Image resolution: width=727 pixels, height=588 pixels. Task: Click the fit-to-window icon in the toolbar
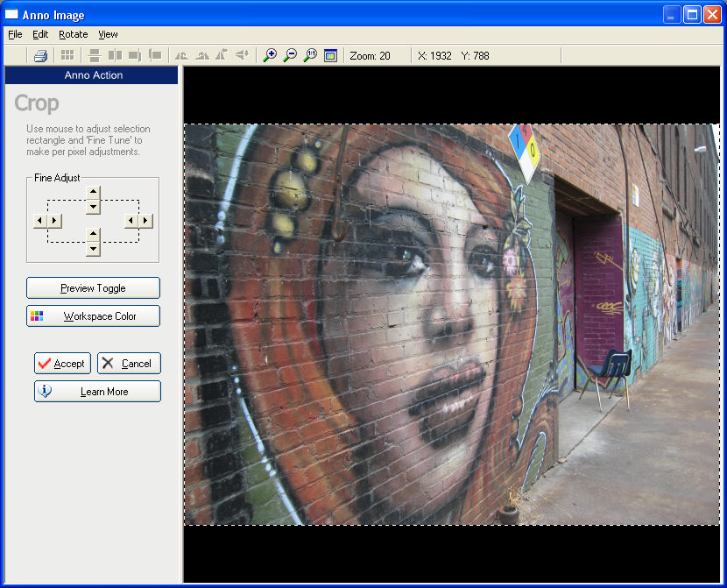pos(330,56)
